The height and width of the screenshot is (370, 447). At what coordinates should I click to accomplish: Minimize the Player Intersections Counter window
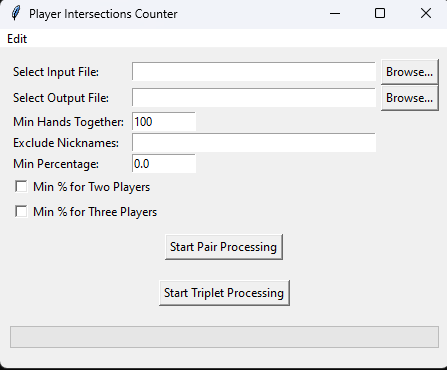[x=335, y=14]
